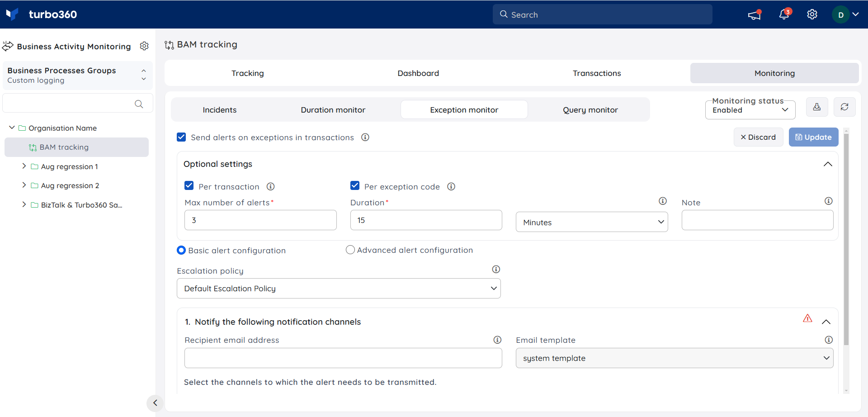868x417 pixels.
Task: Switch to the Dashboard tab
Action: [x=418, y=73]
